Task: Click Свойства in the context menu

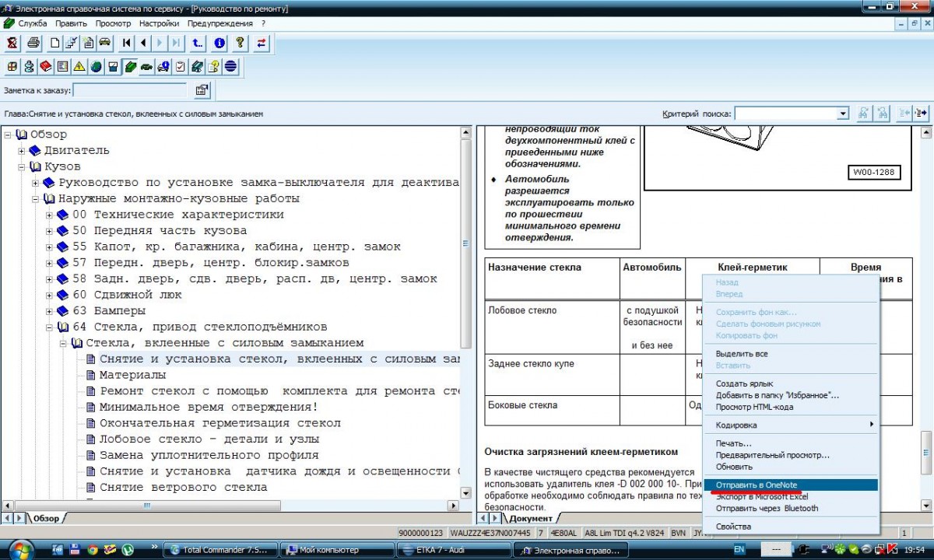Action: coord(790,527)
